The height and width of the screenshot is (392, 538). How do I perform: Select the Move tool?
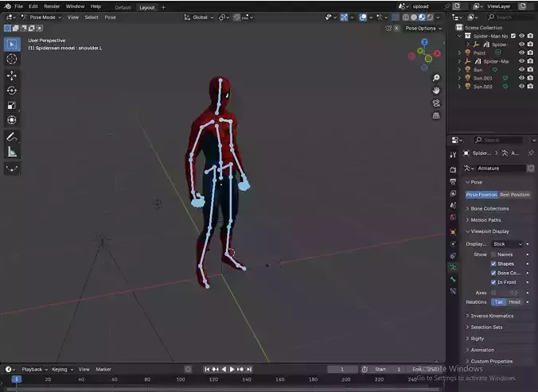tap(12, 76)
